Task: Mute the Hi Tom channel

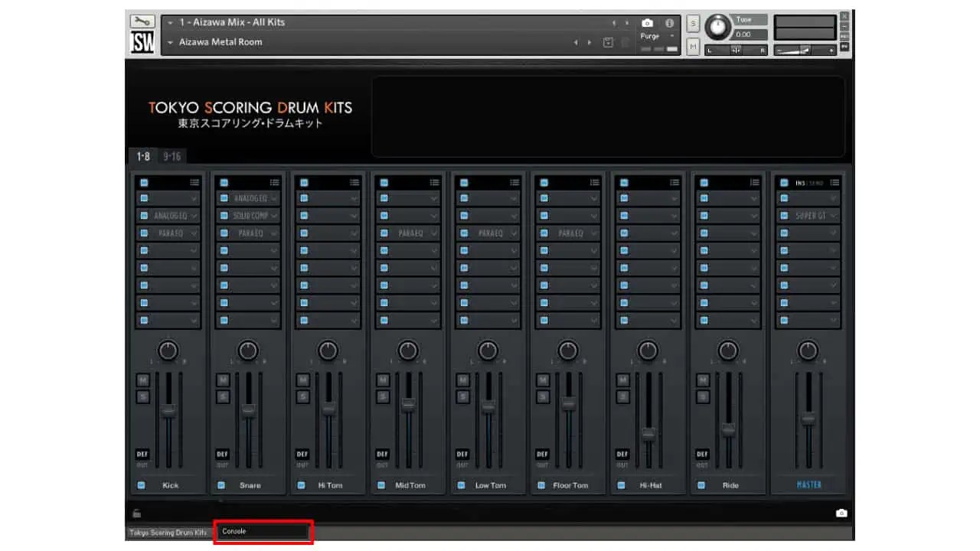Action: pos(302,380)
